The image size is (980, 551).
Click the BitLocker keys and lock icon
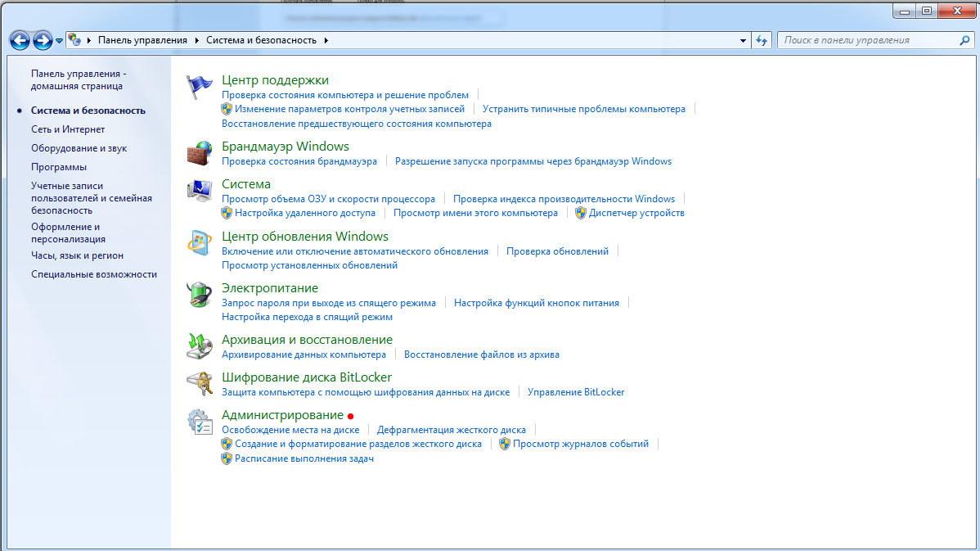pos(200,384)
